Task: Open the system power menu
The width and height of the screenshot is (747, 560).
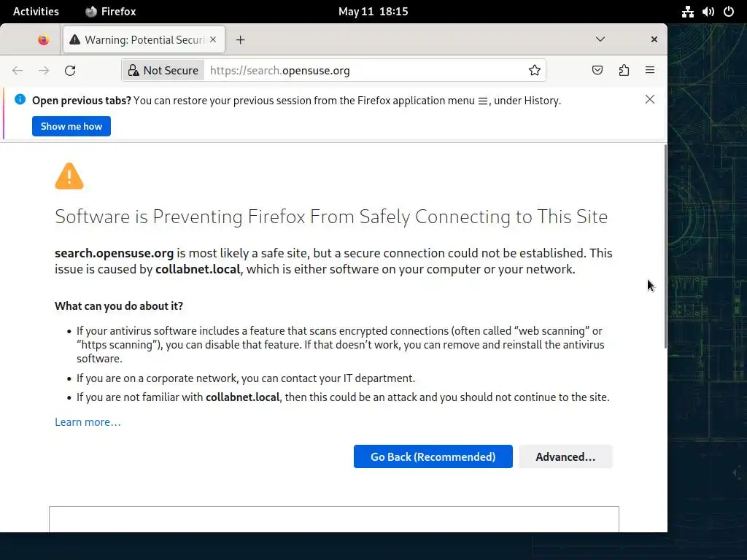Action: (x=728, y=12)
